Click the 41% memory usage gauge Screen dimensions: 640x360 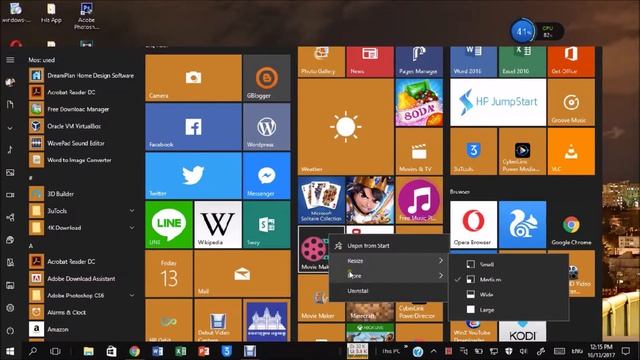pos(523,31)
